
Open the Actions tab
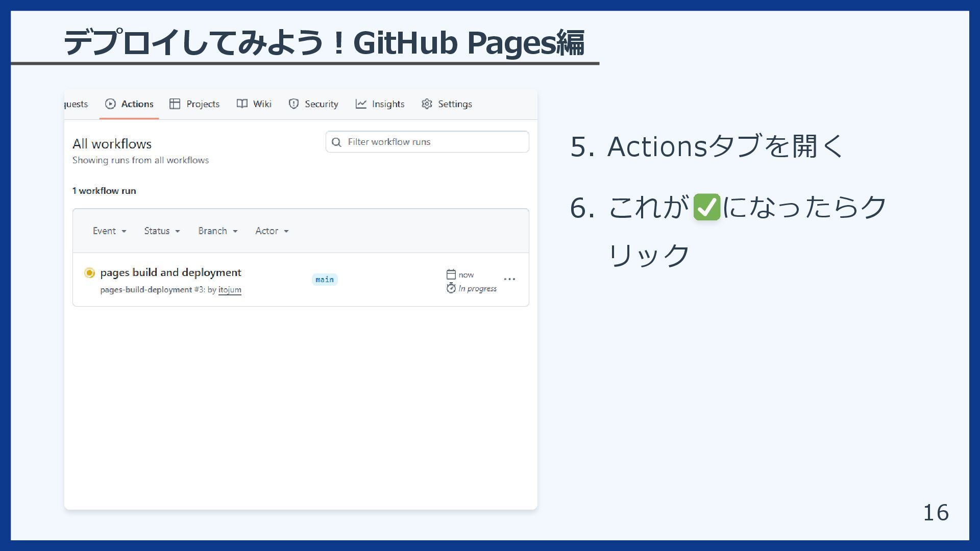129,104
